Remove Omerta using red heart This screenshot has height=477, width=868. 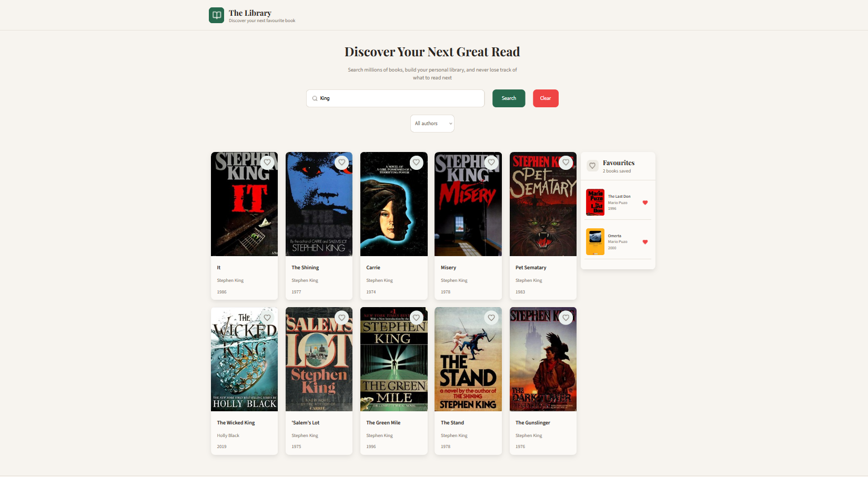pyautogui.click(x=645, y=242)
